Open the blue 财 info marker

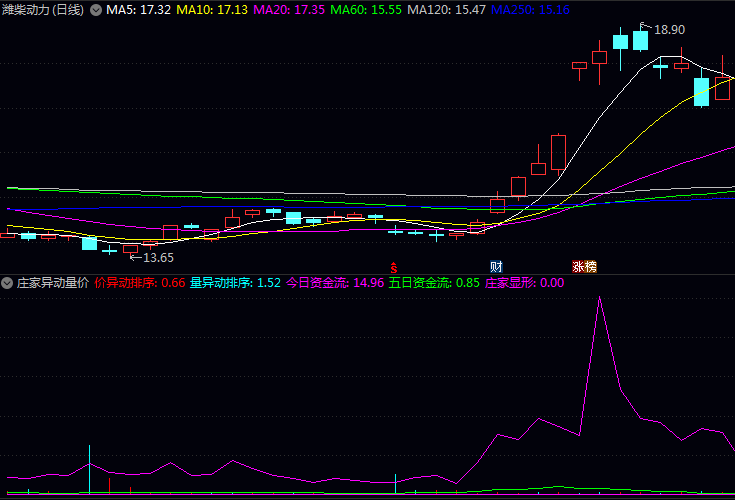(496, 267)
